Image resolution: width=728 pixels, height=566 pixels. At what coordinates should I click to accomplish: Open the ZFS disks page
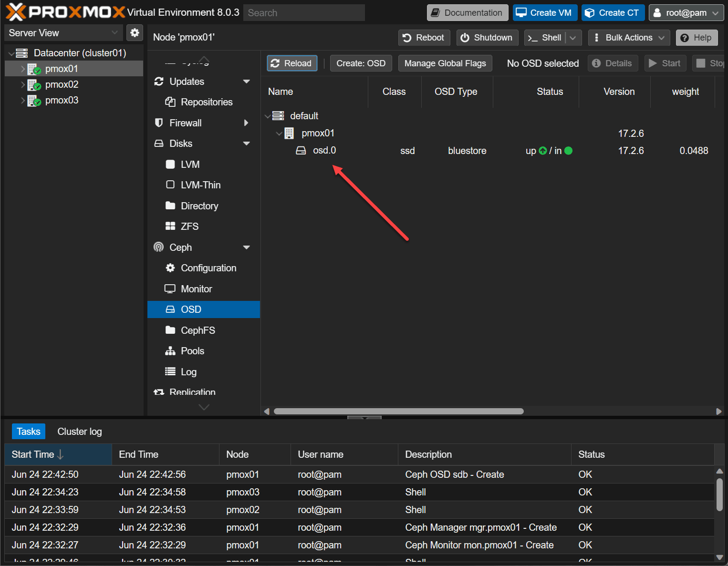coord(189,226)
